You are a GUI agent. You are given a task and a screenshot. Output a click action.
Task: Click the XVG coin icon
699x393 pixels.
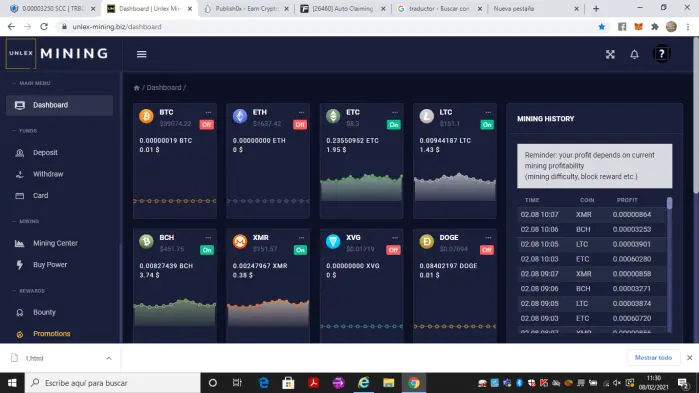tap(333, 242)
